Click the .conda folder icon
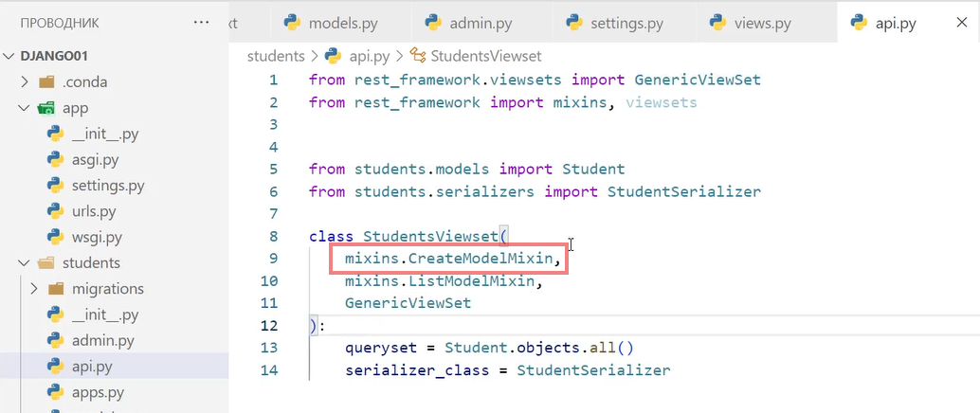This screenshot has width=980, height=413. tap(45, 82)
